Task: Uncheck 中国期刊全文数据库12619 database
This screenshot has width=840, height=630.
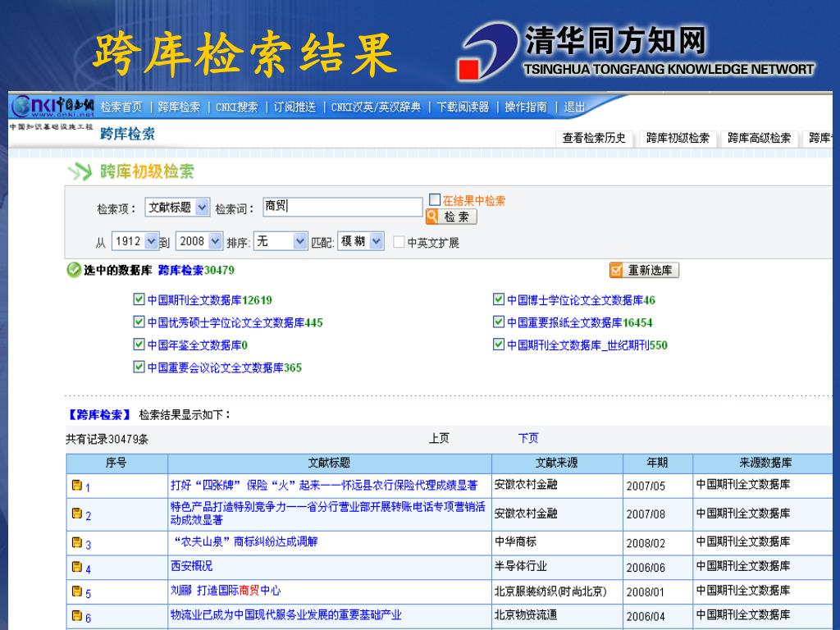Action: (139, 299)
